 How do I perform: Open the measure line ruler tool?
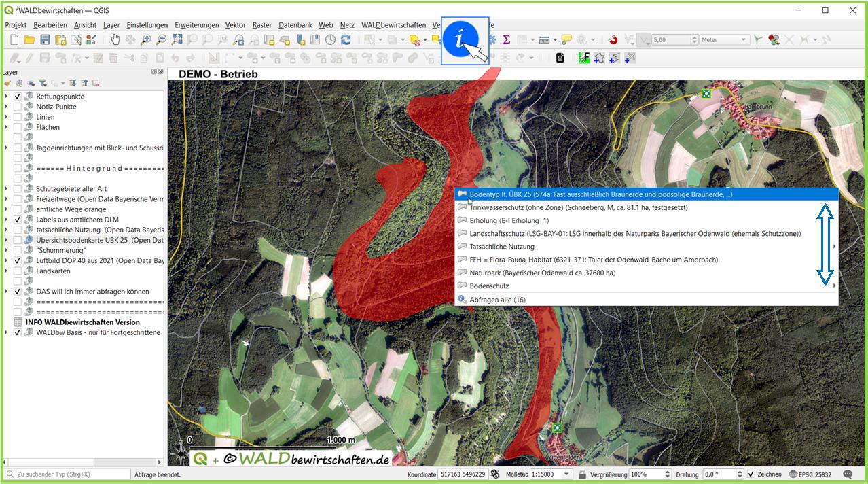(x=544, y=40)
